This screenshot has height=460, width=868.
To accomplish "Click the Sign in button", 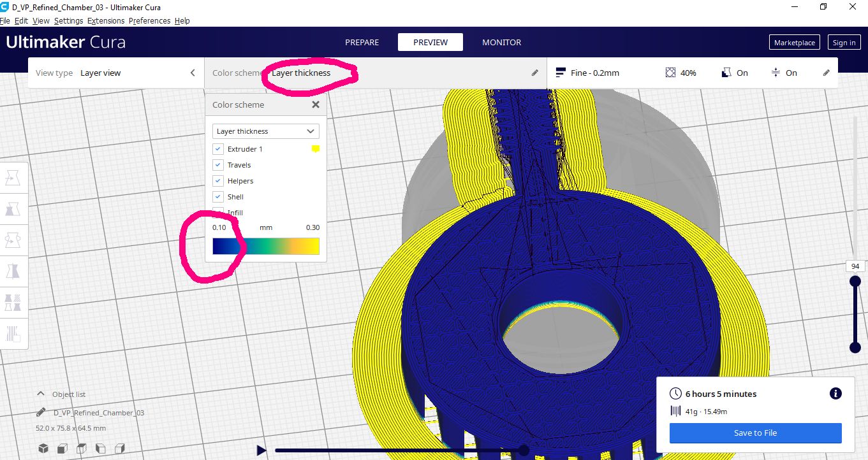I will pos(844,43).
